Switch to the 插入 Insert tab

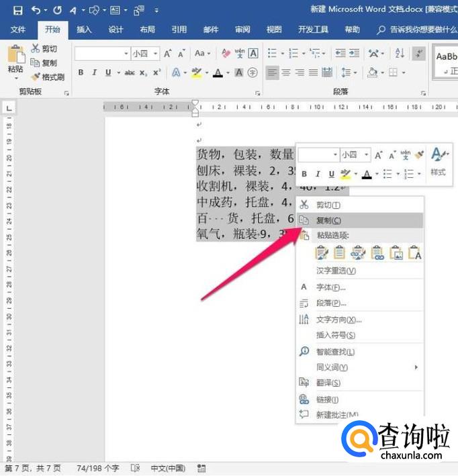(84, 30)
